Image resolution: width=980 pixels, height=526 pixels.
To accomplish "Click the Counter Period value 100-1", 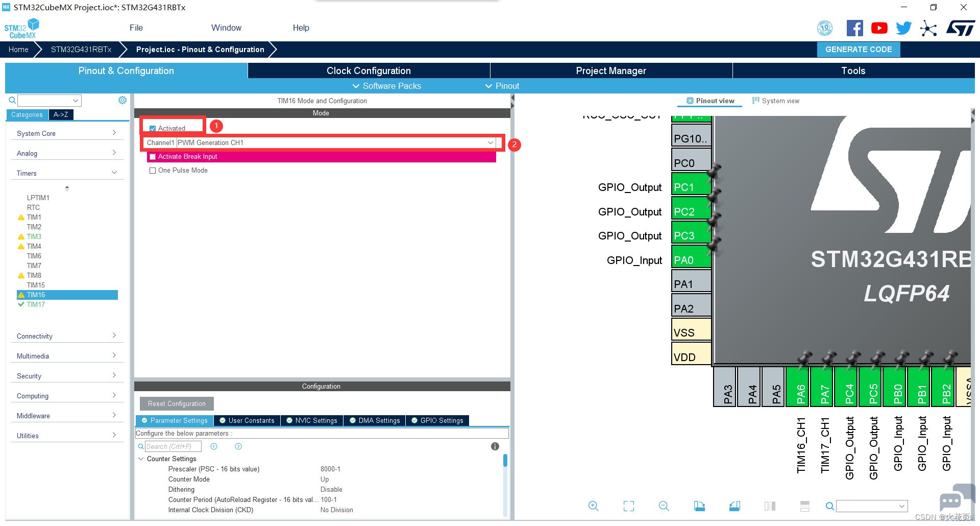I will [329, 499].
